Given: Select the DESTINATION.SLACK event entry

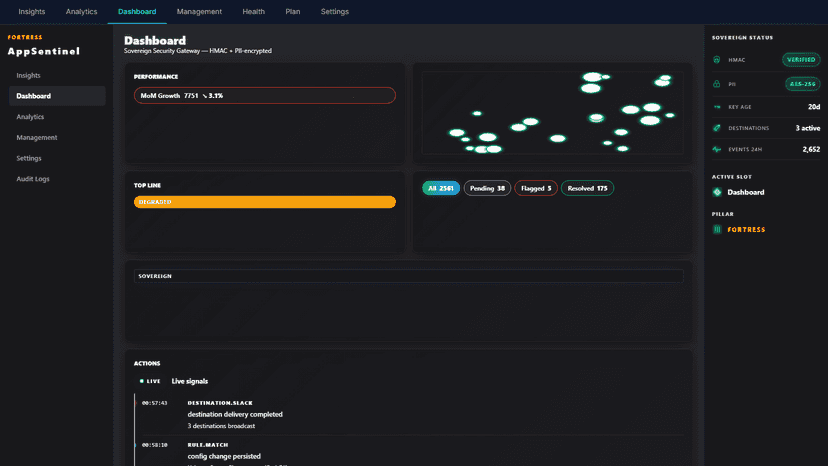Looking at the screenshot, I should point(409,414).
